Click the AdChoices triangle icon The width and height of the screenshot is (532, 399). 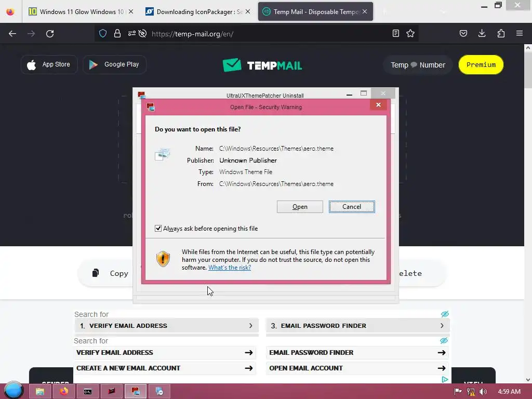click(x=445, y=380)
